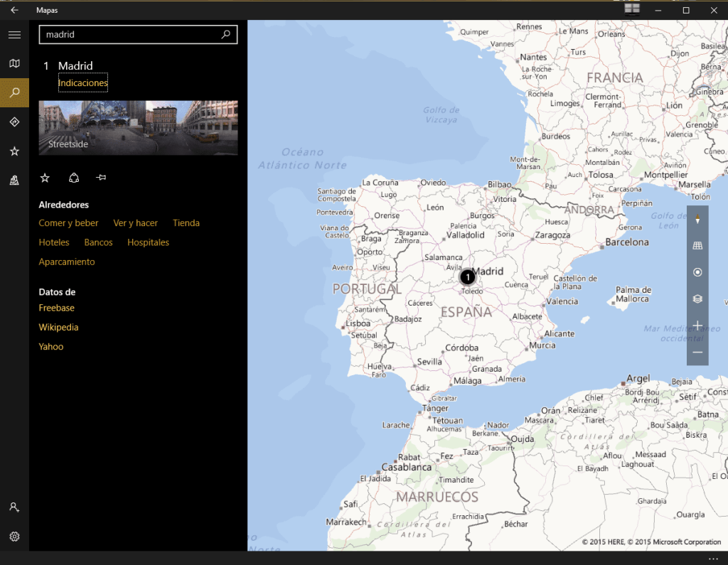
Task: Open the map layers control
Action: 697,299
